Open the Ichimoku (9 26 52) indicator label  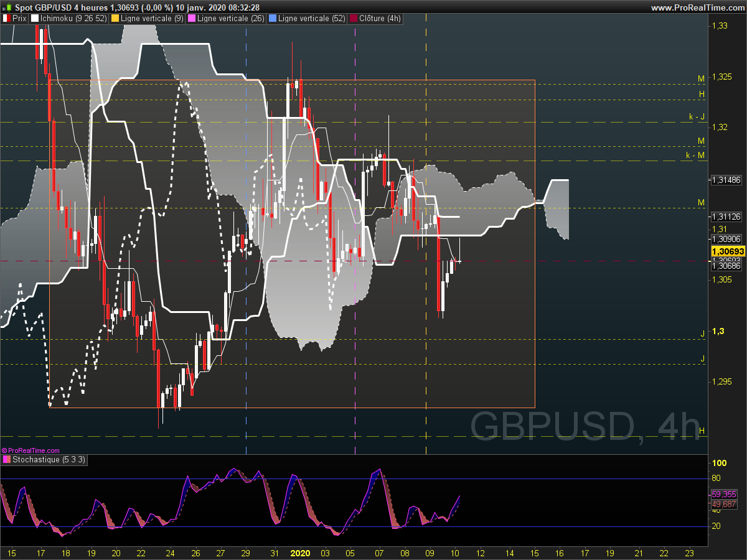[x=68, y=19]
